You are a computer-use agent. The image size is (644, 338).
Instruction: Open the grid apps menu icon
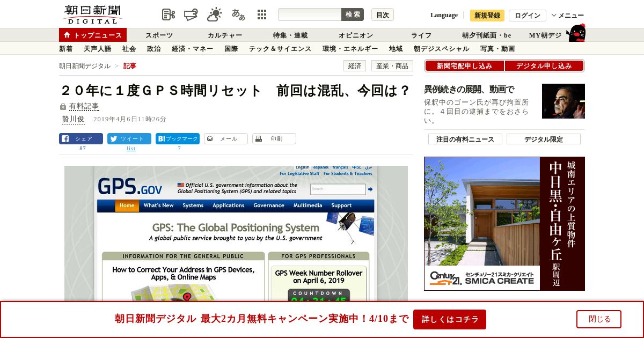pyautogui.click(x=262, y=14)
